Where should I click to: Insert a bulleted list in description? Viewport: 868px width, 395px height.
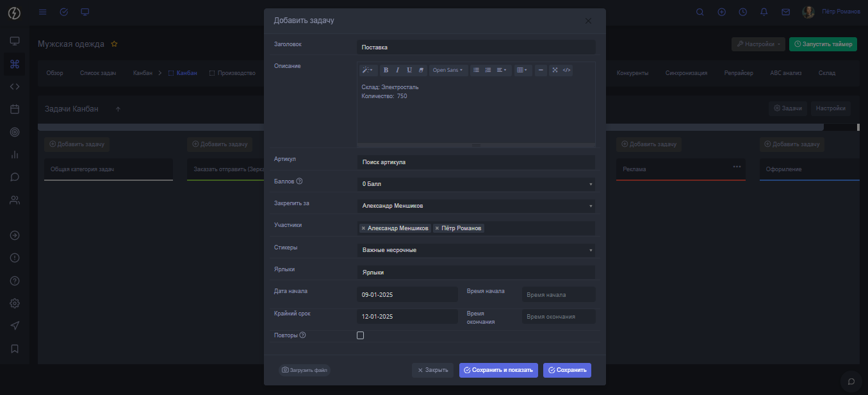[x=476, y=70]
